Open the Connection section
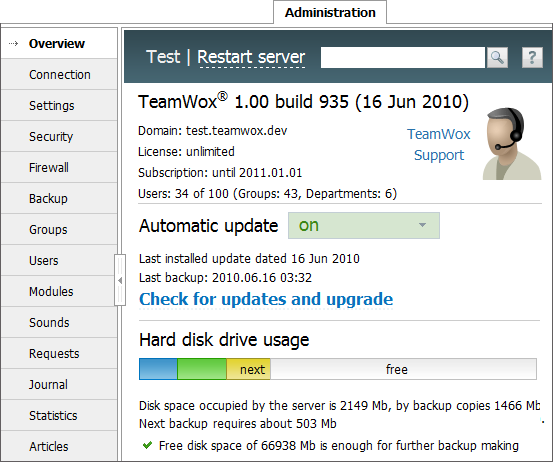 59,74
